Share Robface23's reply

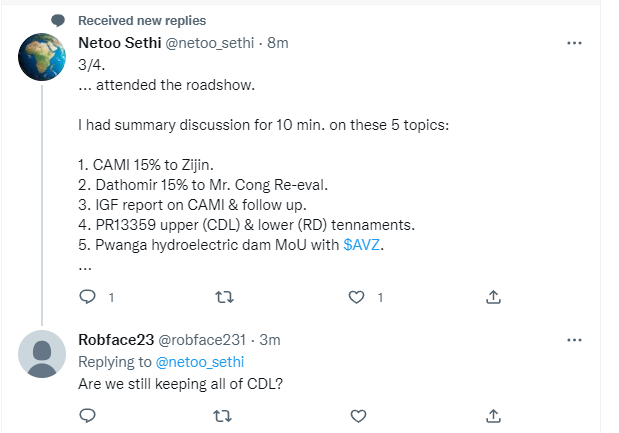point(492,415)
